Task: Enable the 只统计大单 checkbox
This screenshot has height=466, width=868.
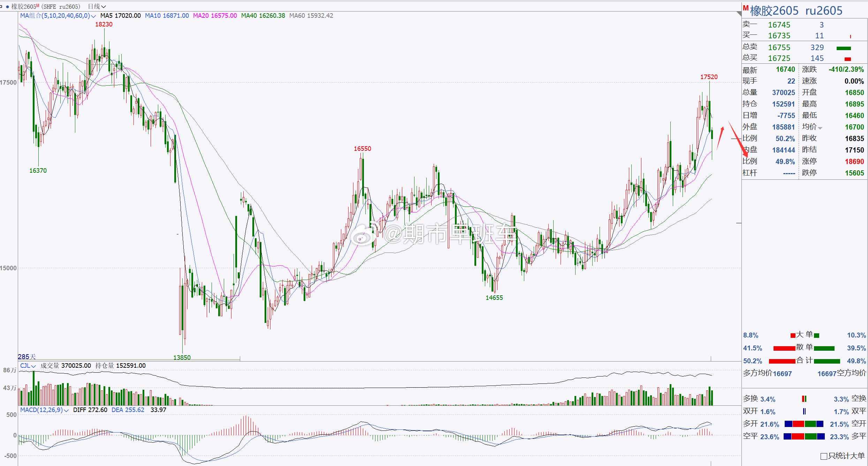Action: 824,456
